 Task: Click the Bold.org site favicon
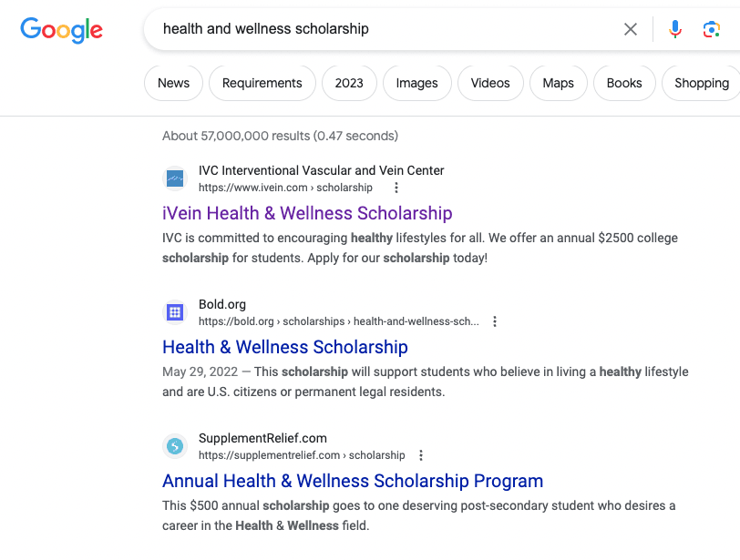click(x=175, y=312)
